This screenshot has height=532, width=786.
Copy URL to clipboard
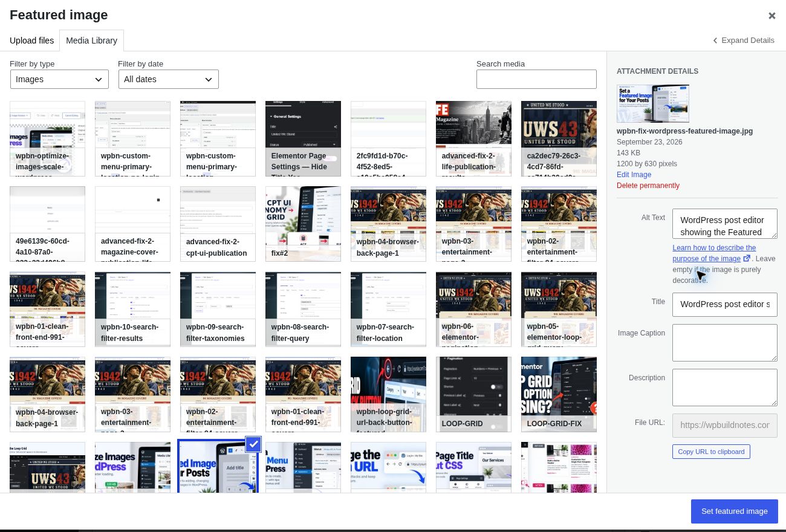(711, 452)
